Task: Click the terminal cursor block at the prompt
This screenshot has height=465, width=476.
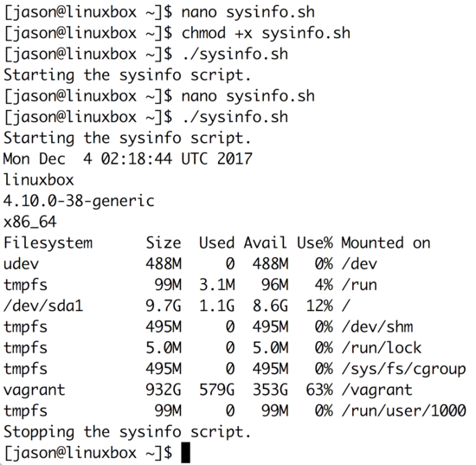Action: pos(185,453)
